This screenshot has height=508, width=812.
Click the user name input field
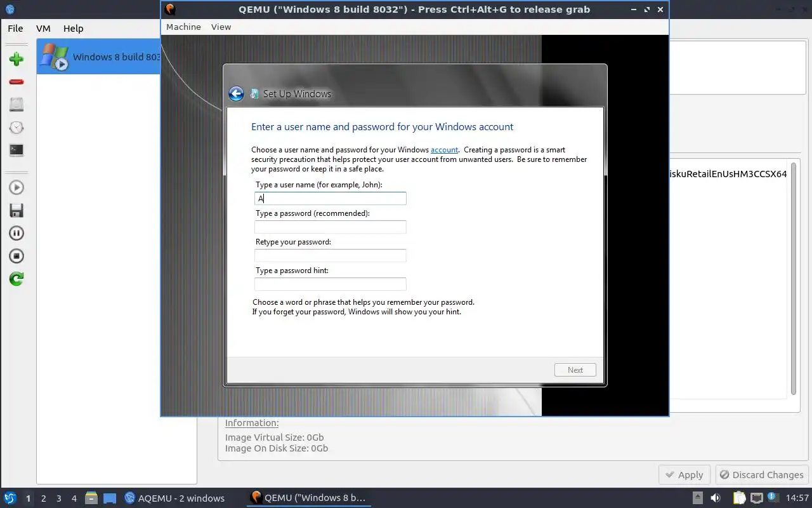pyautogui.click(x=330, y=199)
